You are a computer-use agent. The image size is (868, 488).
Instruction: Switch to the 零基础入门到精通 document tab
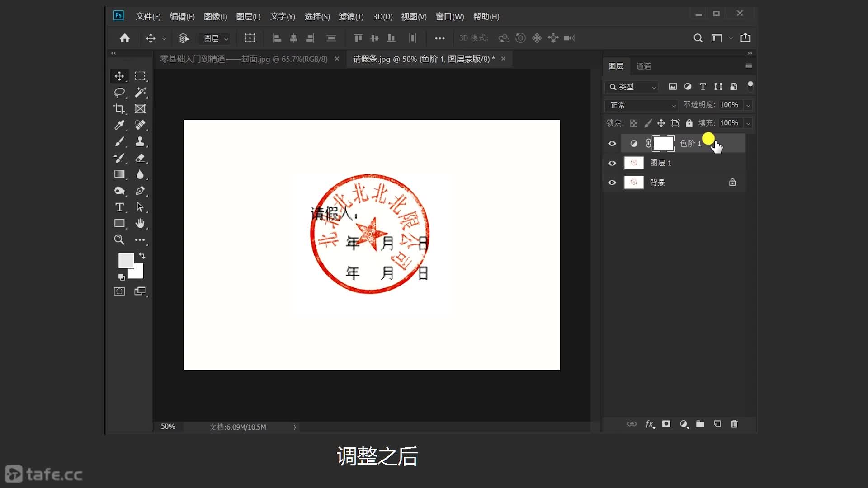tap(244, 59)
